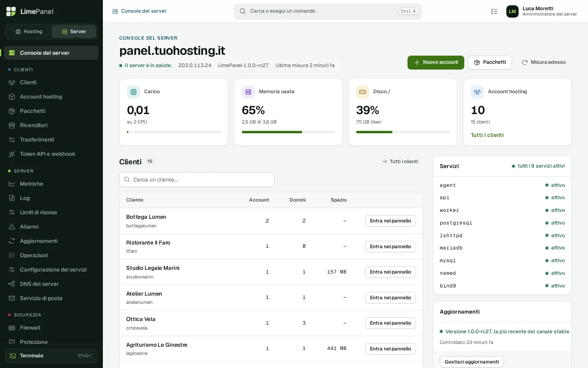Switch to the Hosting tab
The height and width of the screenshot is (368, 588).
(29, 31)
